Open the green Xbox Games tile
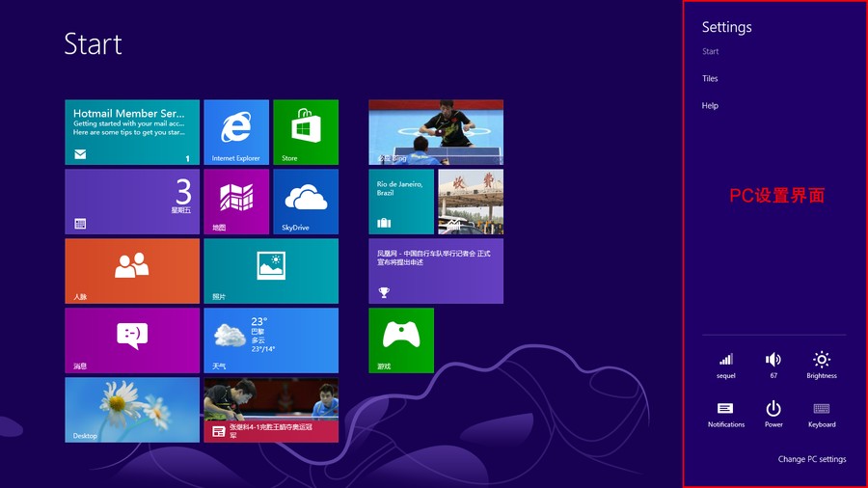This screenshot has height=488, width=868. coord(401,340)
